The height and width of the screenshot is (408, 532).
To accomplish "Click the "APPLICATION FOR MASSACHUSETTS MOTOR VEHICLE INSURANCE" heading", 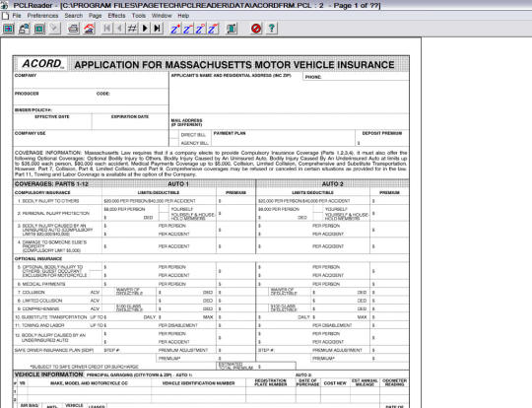I will (x=234, y=65).
